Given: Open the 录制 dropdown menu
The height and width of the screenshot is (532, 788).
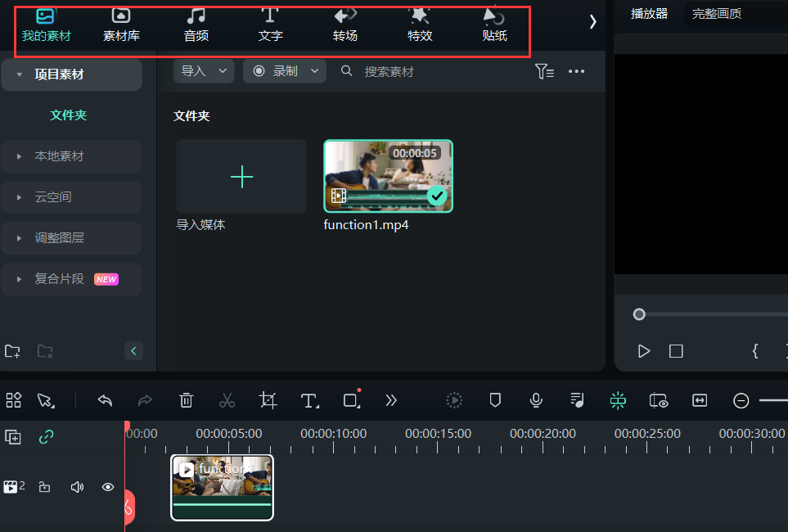Looking at the screenshot, I should click(285, 71).
